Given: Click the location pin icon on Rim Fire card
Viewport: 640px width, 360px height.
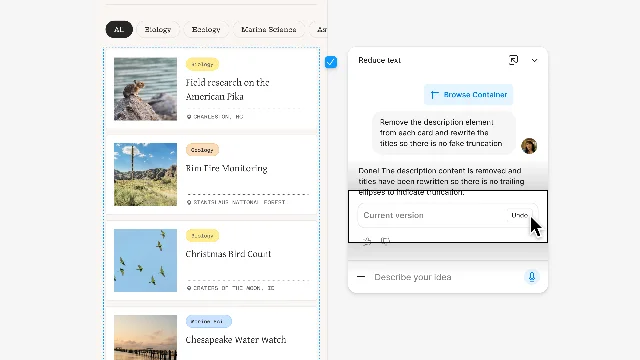Looking at the screenshot, I should pyautogui.click(x=189, y=202).
